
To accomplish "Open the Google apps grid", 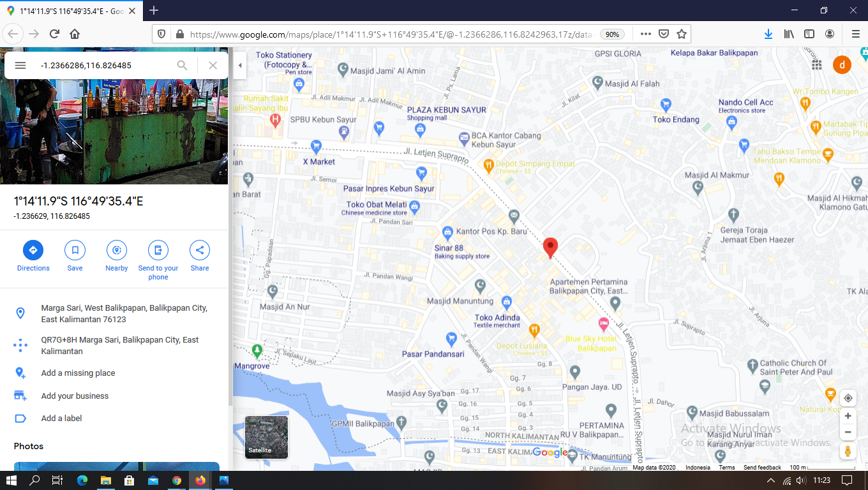I will coord(817,65).
